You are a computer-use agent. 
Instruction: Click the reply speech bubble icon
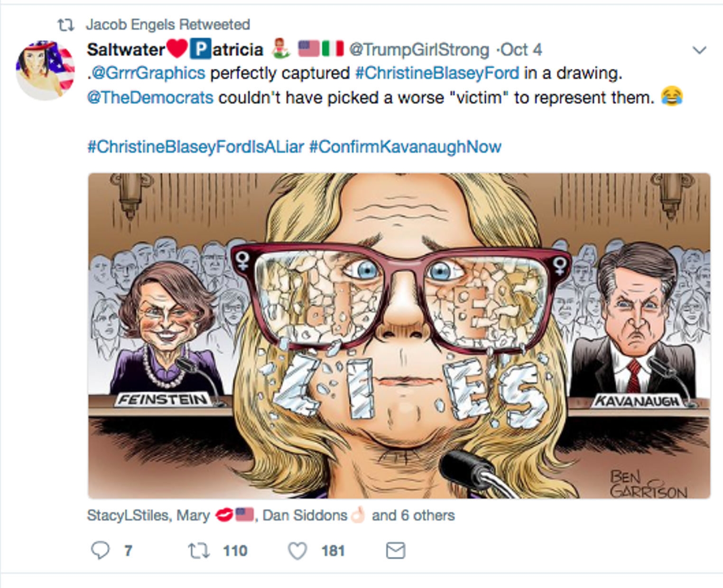100,551
